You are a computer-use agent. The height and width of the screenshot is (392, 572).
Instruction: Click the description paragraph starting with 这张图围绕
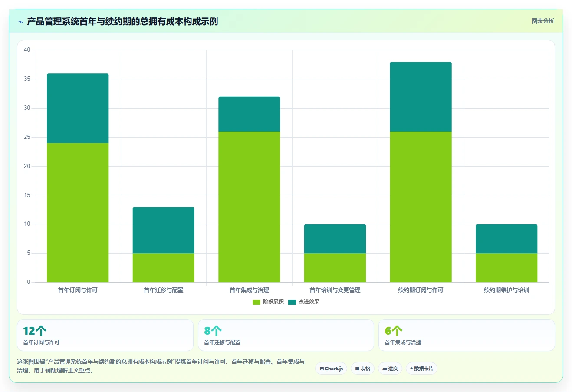coord(161,366)
